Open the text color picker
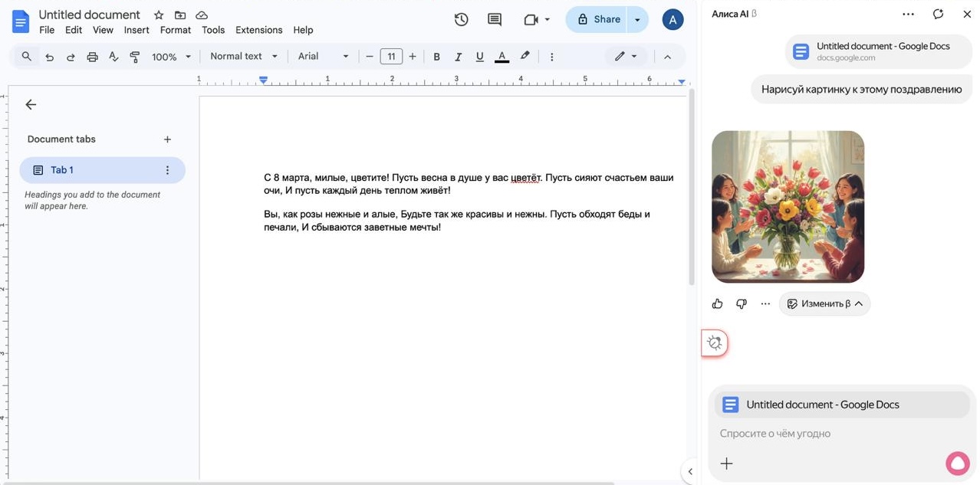 [502, 57]
